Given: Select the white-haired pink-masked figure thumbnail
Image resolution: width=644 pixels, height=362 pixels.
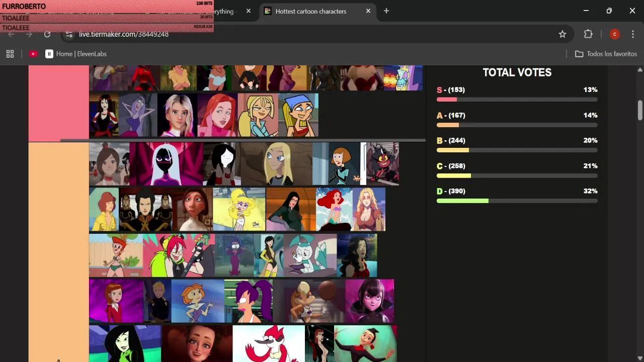Looking at the screenshot, I should pos(166,163).
